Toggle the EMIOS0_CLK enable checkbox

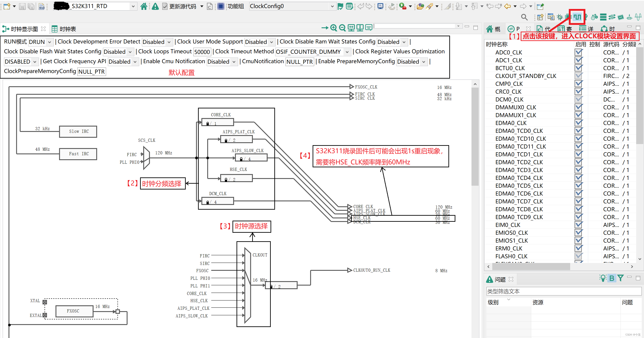[x=579, y=233]
